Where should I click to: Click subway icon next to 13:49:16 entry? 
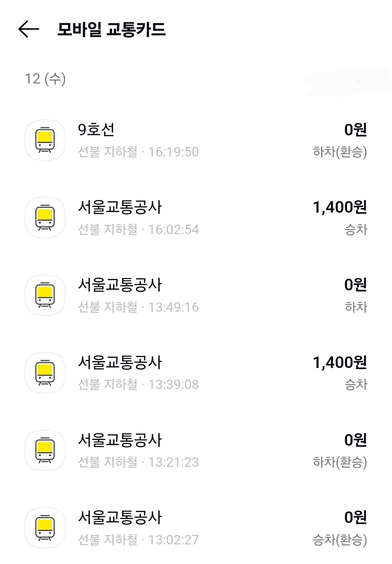coord(45,295)
